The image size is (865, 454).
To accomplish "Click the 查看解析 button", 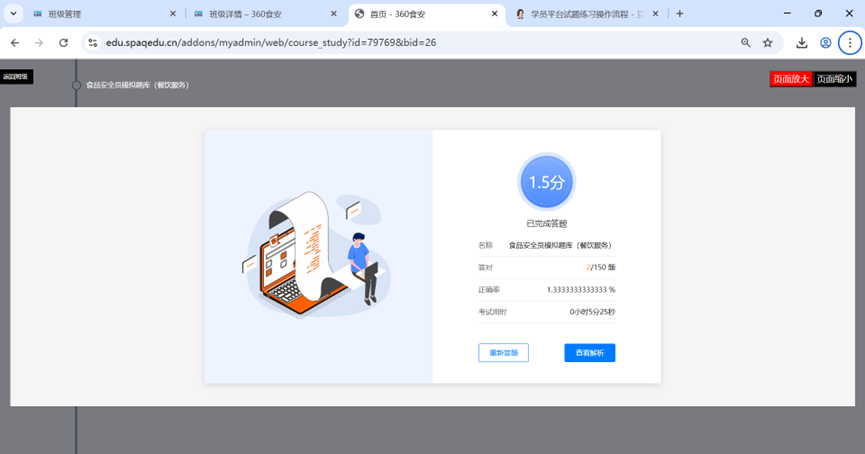I will tap(589, 353).
